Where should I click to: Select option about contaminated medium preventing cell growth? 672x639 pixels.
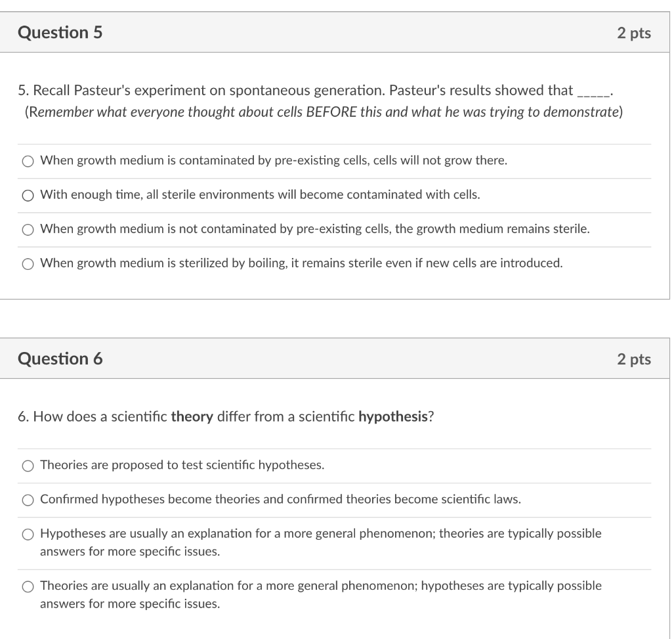(28, 160)
